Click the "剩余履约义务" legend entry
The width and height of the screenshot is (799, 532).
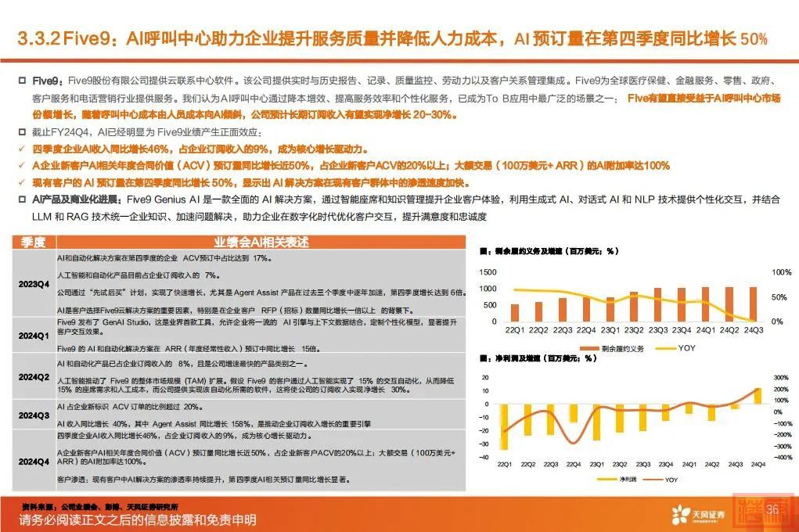612,349
